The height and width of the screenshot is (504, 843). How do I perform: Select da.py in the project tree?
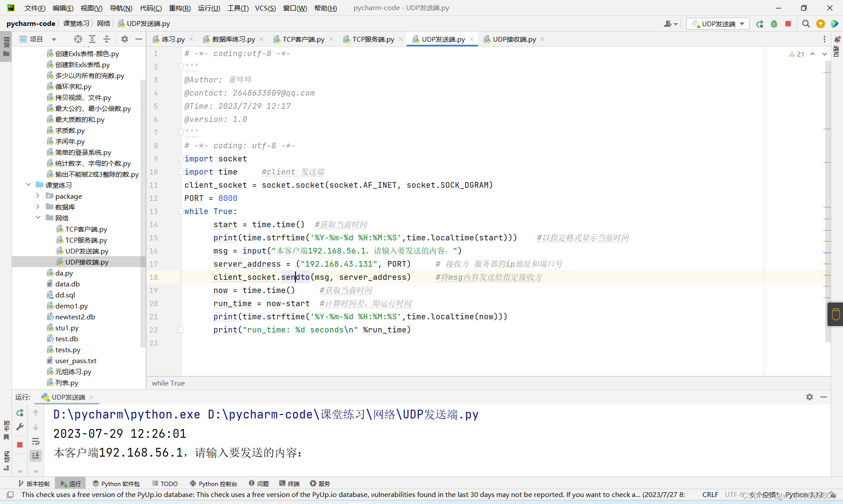pos(64,273)
